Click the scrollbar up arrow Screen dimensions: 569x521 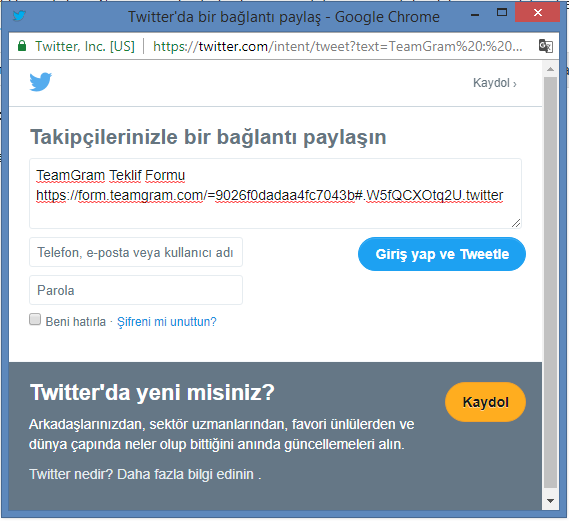(550, 69)
